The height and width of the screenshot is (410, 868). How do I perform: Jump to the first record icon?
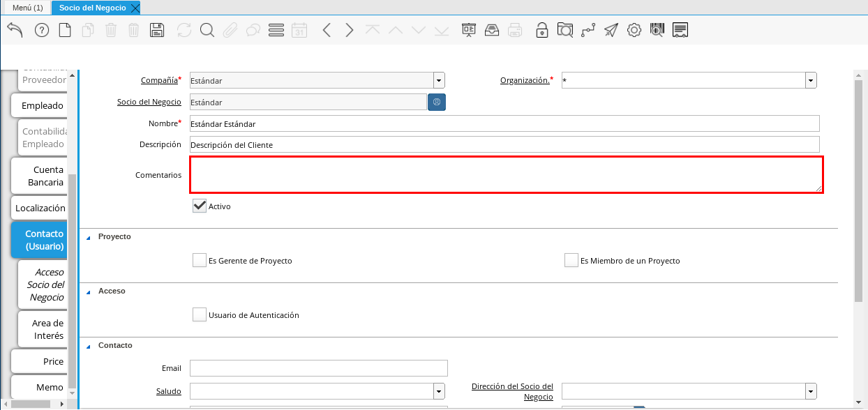(x=373, y=30)
